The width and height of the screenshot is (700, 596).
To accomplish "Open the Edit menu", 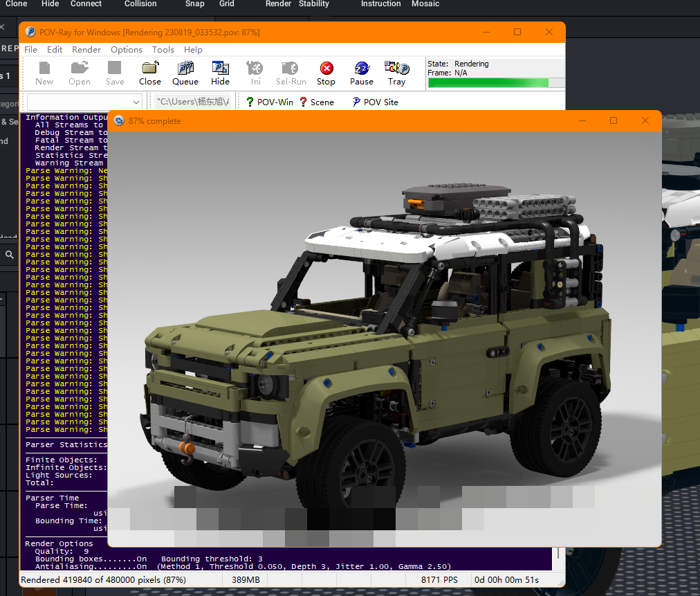I will point(55,50).
